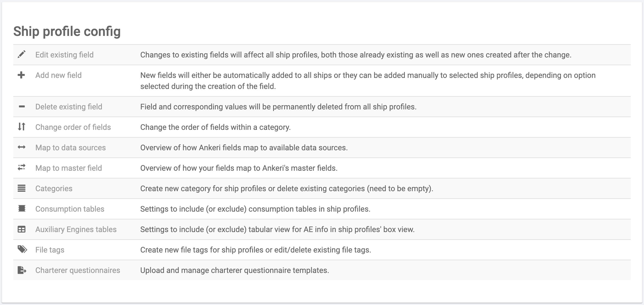Open Change order of fields link
The image size is (644, 305).
click(73, 127)
